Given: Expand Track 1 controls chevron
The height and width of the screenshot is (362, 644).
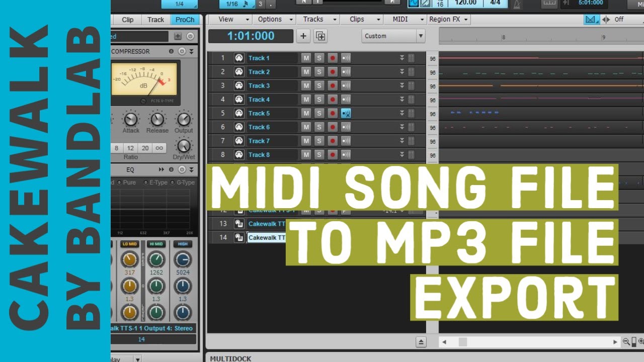Looking at the screenshot, I should tap(402, 58).
